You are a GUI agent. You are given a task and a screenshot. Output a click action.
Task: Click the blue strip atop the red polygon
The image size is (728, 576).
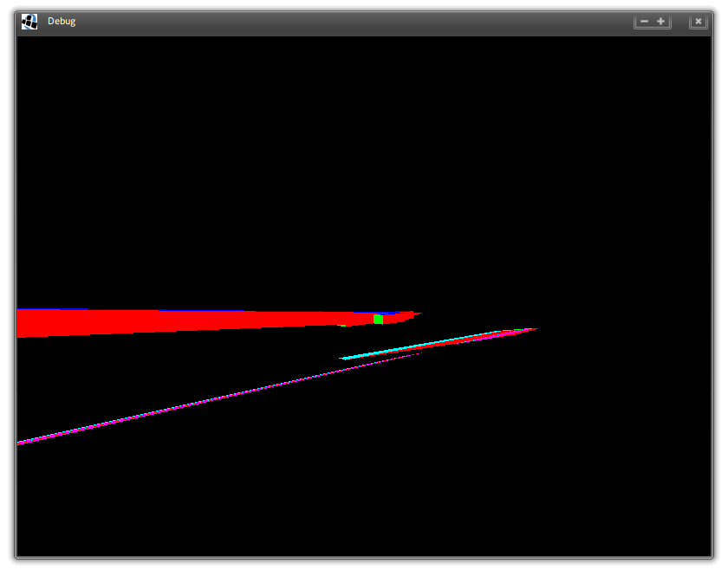[x=173, y=310]
